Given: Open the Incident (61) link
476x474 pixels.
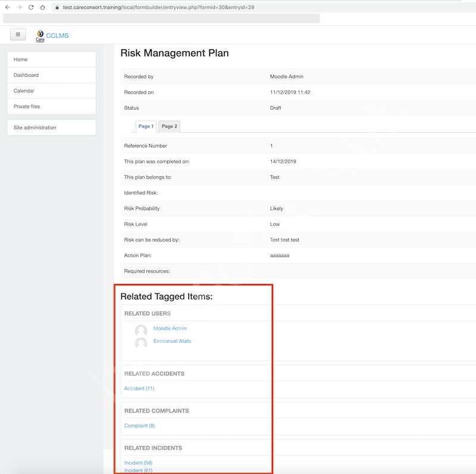Looking at the screenshot, I should click(x=138, y=470).
